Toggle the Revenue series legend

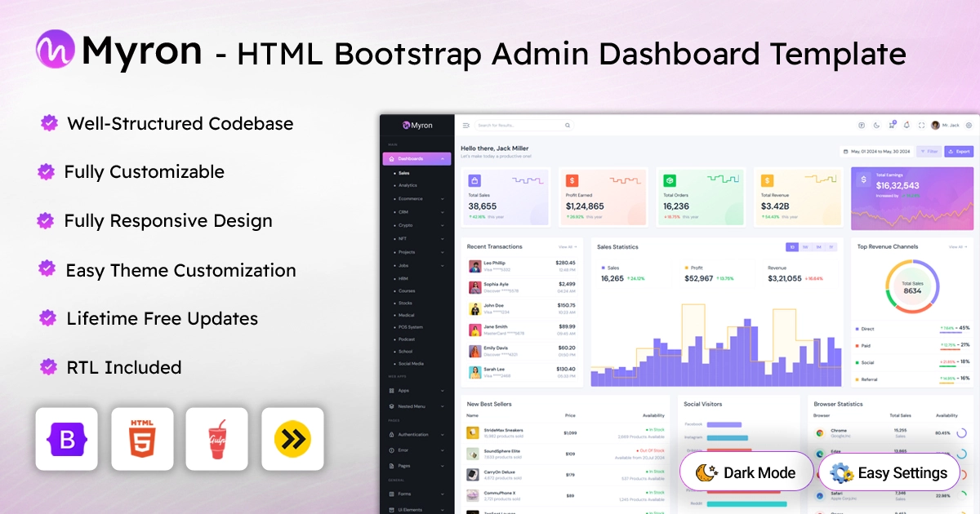click(777, 267)
